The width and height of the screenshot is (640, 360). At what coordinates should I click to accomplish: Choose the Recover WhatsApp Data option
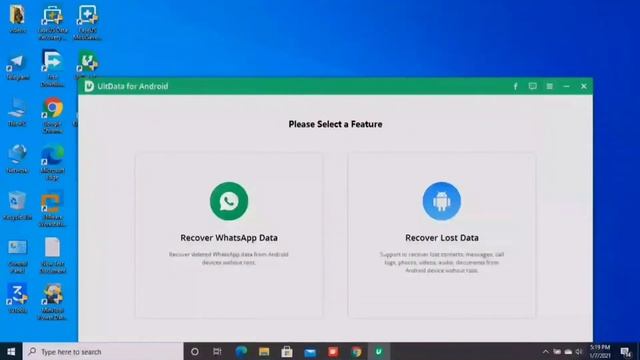(x=229, y=235)
